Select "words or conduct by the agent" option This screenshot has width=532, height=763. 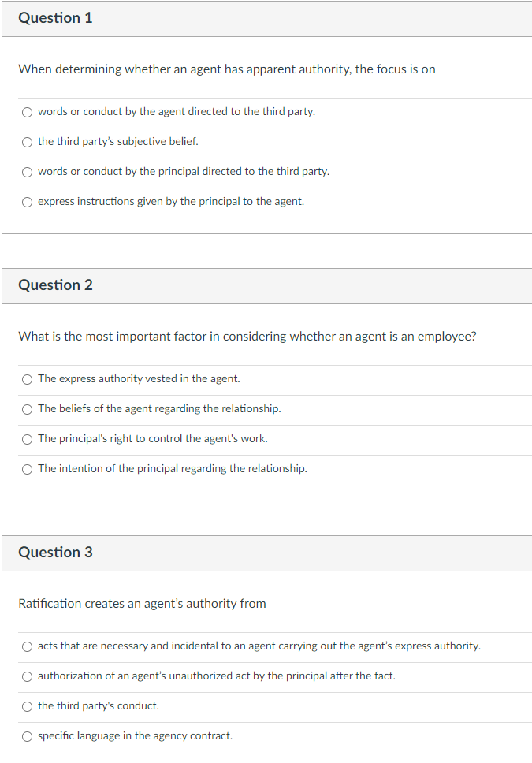[x=27, y=112]
